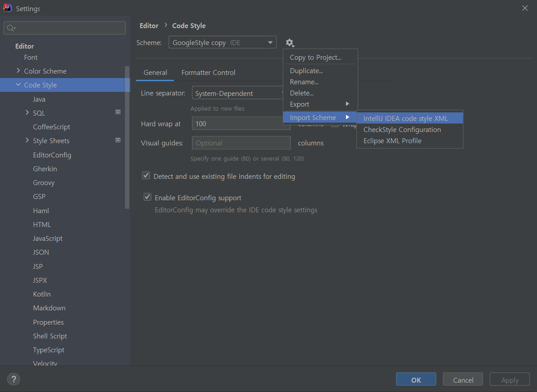
Task: Open the Export submenu
Action: 320,104
